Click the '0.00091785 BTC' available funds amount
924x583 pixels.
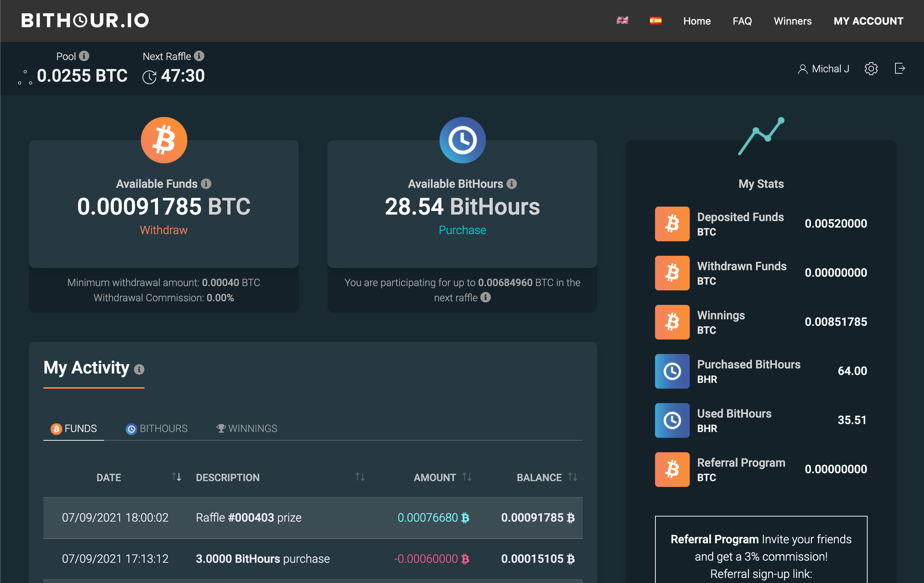click(x=164, y=207)
